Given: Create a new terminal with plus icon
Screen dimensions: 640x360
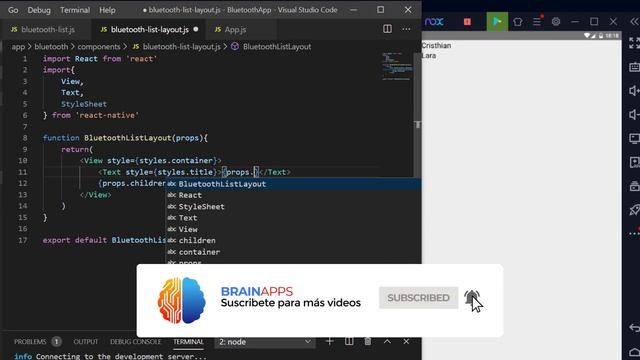Looking at the screenshot, I should tap(329, 341).
